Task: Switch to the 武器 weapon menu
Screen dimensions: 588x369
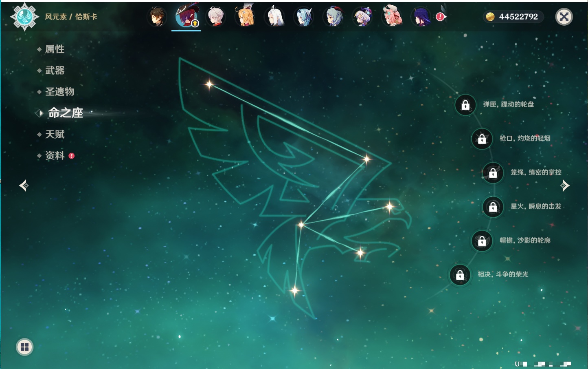Action: coord(55,71)
